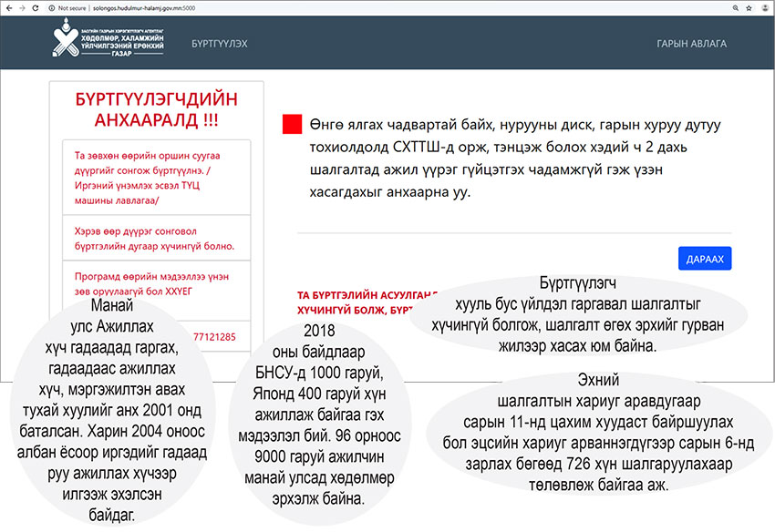The width and height of the screenshot is (775, 532).
Task: Select the notice about бүртгэлийн дугаар хүчингүй
Action: click(x=156, y=238)
